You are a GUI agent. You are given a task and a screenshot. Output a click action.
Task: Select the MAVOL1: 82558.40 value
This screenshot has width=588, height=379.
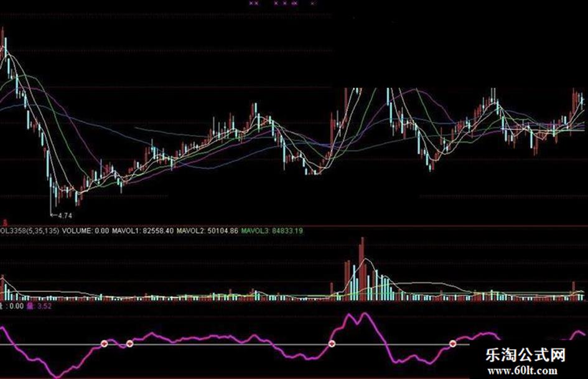tap(142, 231)
